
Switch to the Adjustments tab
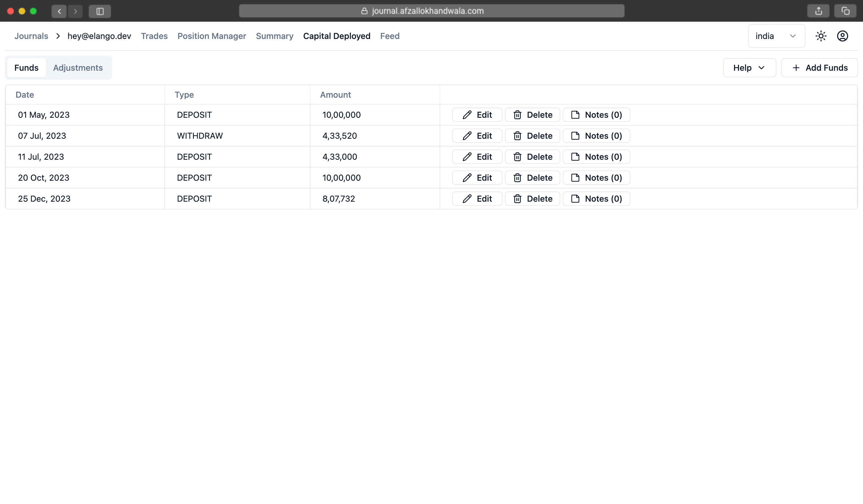[78, 68]
